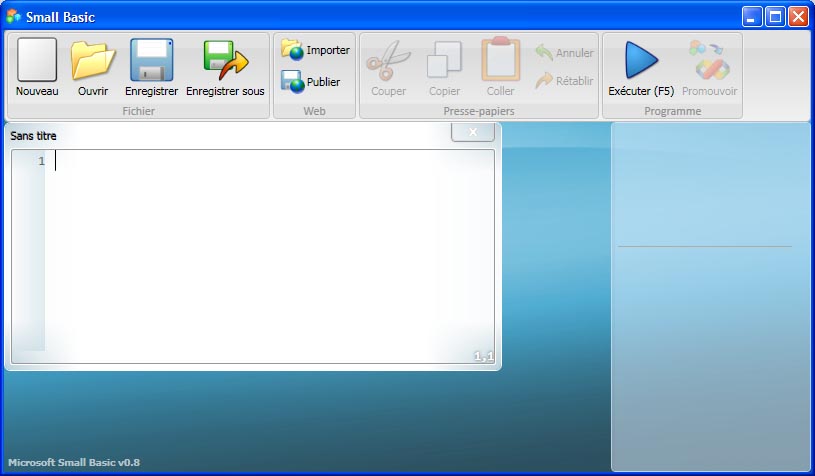Cut selection with Couper
Viewport: 815px width, 476px height.
pos(388,67)
